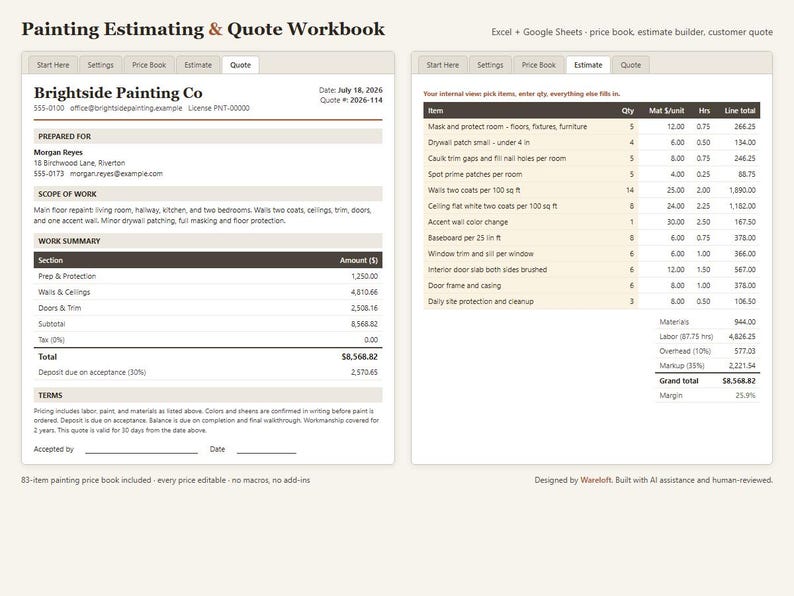Select 'Drywall patch small - under 4 in' item
The height and width of the screenshot is (596, 794).
pos(479,142)
